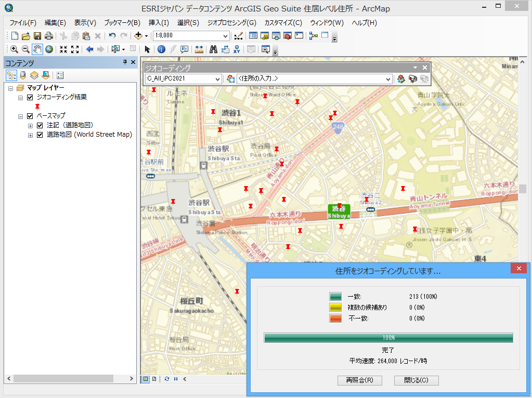Click the Add Data icon
Image resolution: width=532 pixels, height=398 pixels.
(x=138, y=36)
